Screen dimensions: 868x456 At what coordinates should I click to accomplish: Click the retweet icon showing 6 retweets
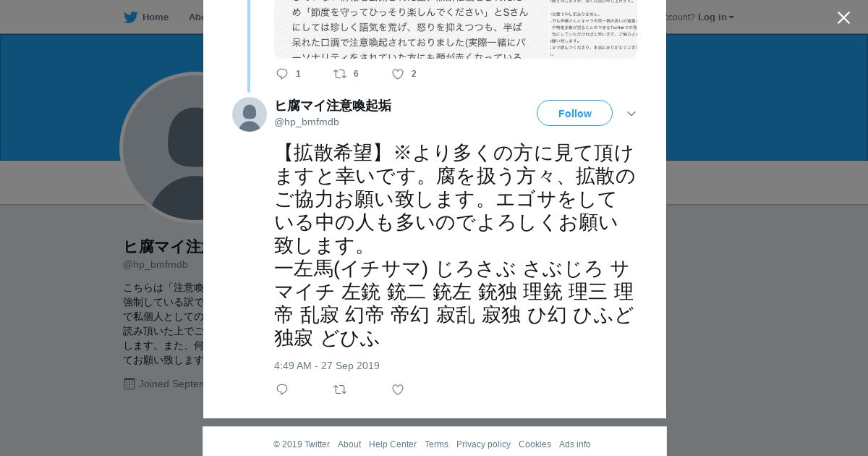click(x=340, y=73)
